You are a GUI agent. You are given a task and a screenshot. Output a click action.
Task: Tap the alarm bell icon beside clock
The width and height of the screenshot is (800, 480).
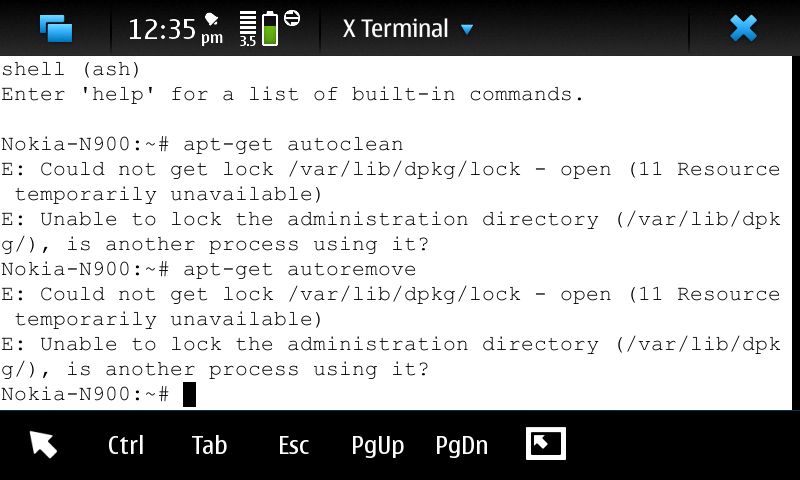tap(212, 19)
